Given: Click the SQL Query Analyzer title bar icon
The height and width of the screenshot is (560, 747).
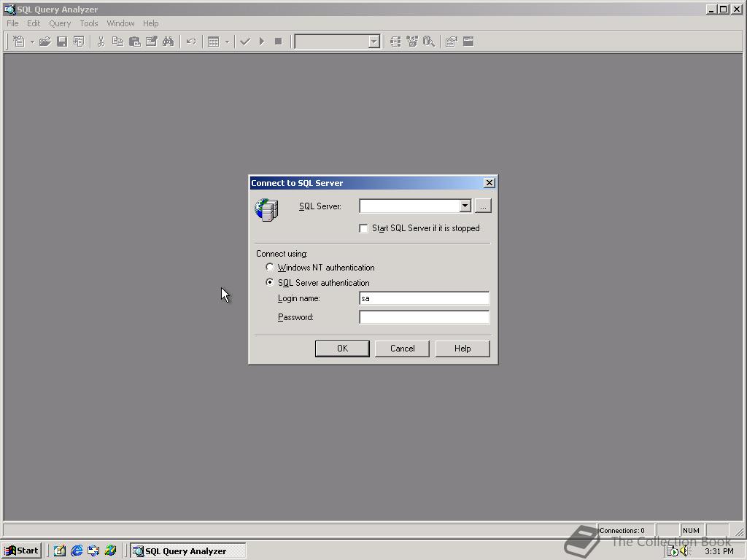Looking at the screenshot, I should (x=9, y=9).
